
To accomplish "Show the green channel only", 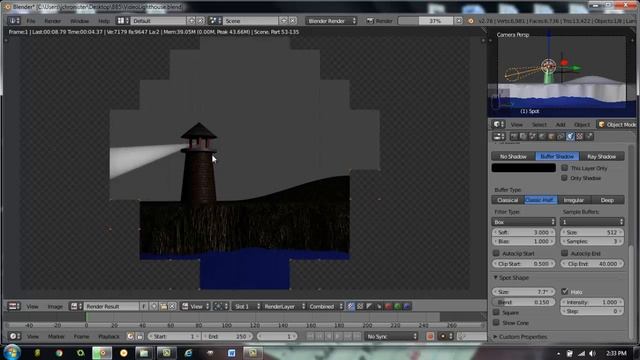I will 398,306.
